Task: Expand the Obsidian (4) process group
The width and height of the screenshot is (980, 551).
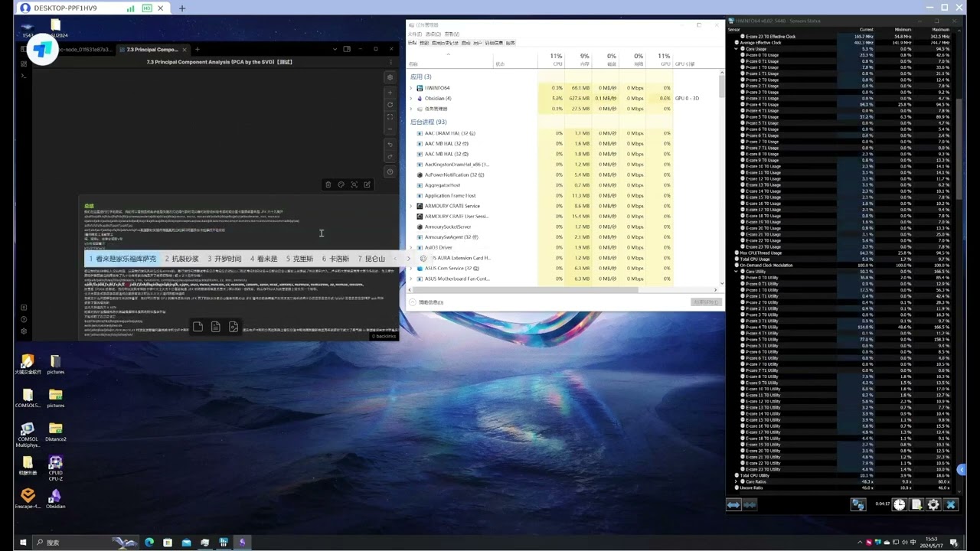Action: [x=411, y=99]
